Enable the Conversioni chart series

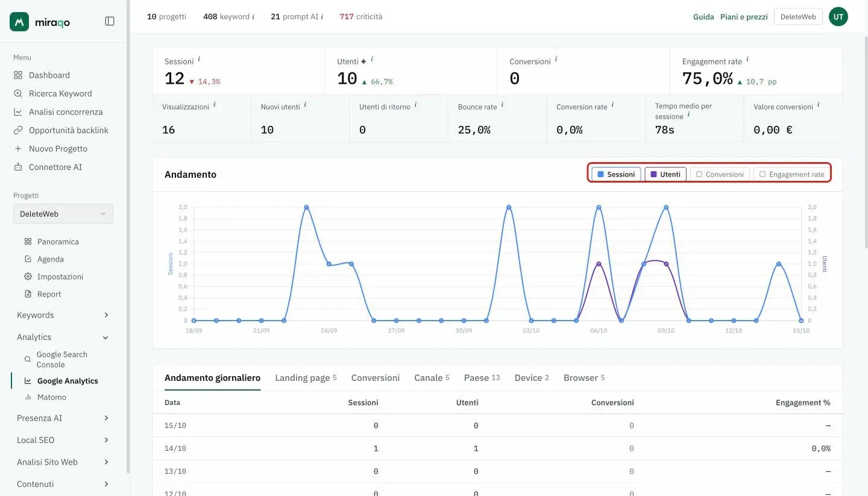pyautogui.click(x=720, y=175)
